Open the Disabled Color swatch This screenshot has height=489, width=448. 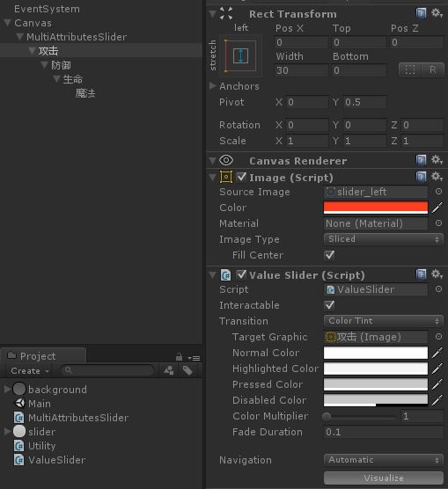pos(376,400)
